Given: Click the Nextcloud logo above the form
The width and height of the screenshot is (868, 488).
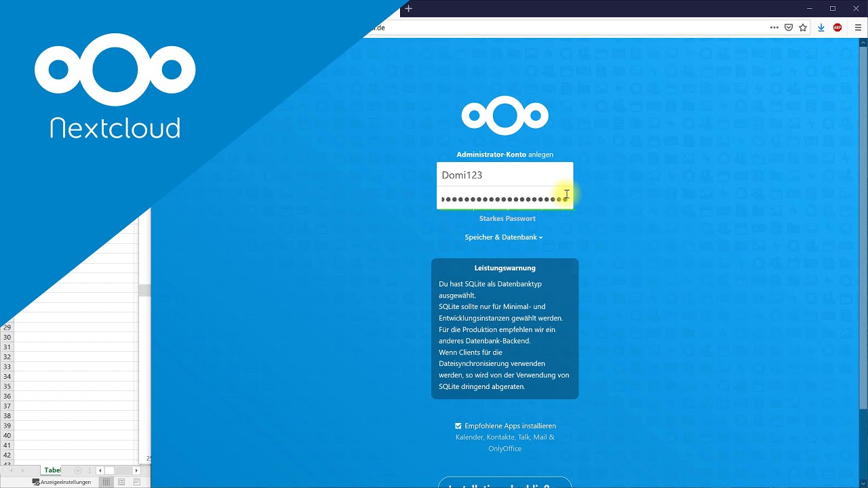Looking at the screenshot, I should pyautogui.click(x=505, y=116).
